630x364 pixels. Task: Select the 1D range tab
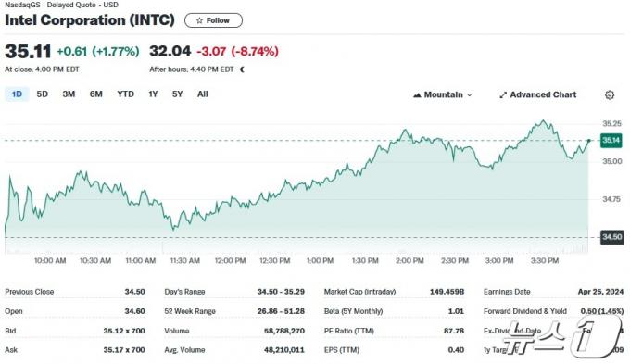[x=17, y=94]
